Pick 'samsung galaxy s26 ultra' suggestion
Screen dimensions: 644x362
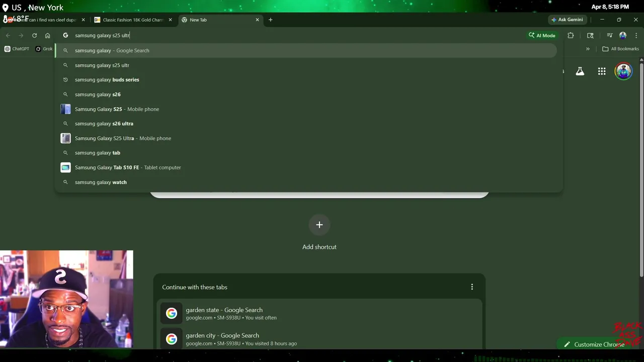tap(306, 123)
